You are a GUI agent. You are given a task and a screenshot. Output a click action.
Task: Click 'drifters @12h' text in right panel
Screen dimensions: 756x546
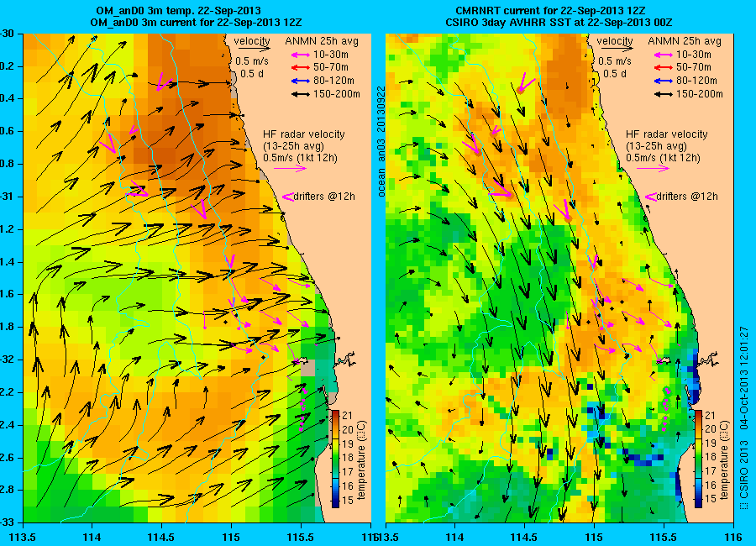[687, 197]
